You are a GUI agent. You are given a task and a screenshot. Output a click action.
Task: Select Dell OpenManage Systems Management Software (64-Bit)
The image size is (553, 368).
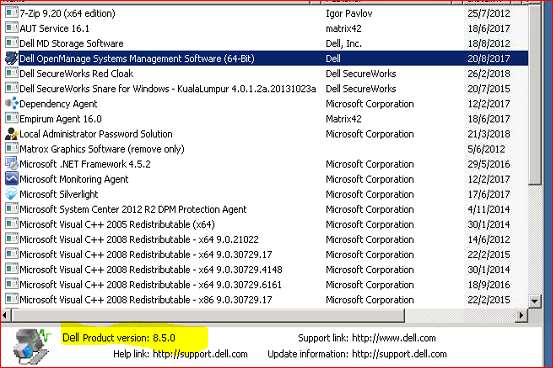137,59
